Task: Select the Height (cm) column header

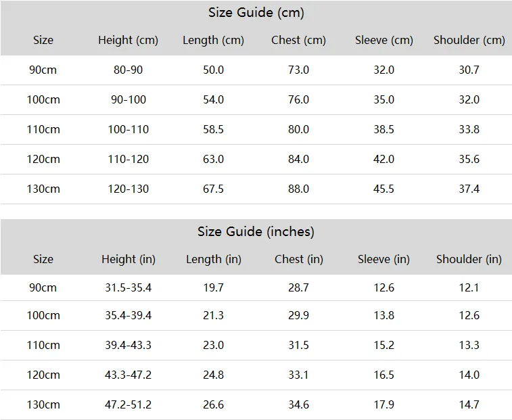Action: [128, 40]
